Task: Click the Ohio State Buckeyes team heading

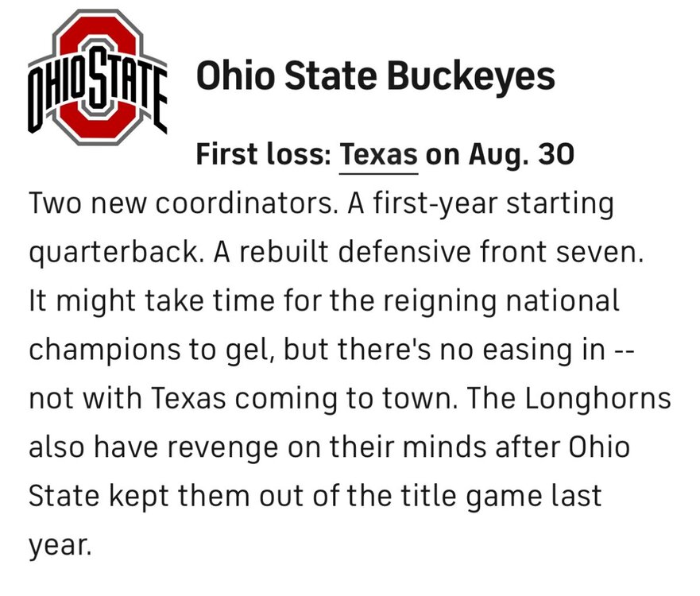Action: tap(375, 77)
